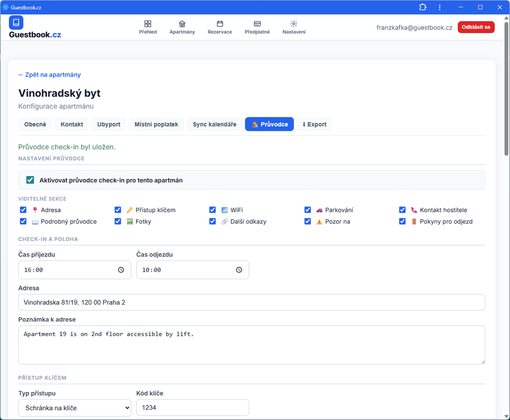Click the signal bars icon next to WiFi
510x420 pixels.
(x=224, y=210)
